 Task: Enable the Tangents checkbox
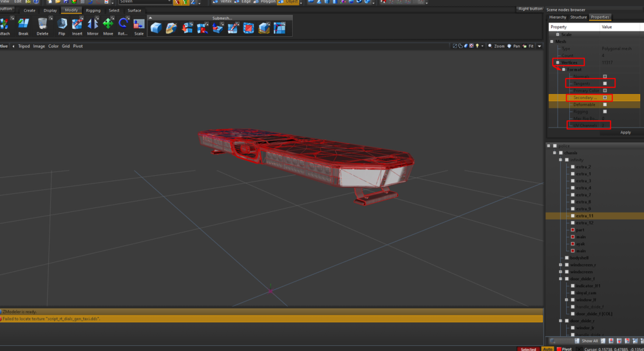click(605, 84)
